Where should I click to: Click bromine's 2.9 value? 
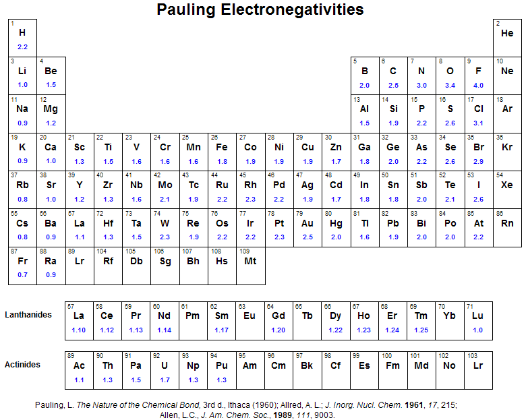(x=478, y=162)
